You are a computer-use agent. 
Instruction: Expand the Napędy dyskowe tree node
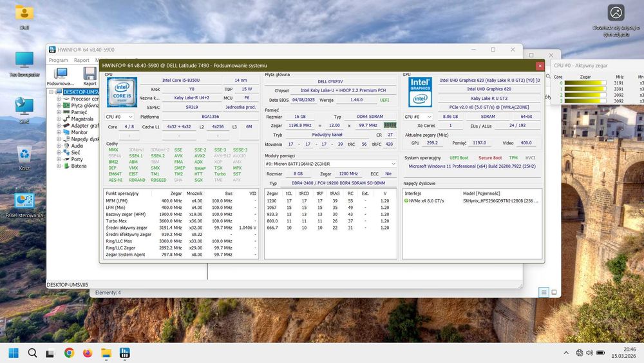click(x=59, y=139)
